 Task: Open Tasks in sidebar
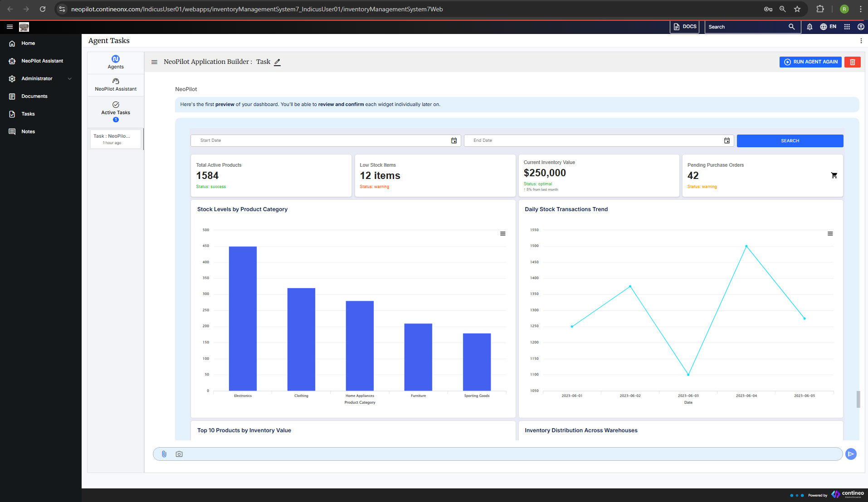(x=28, y=114)
